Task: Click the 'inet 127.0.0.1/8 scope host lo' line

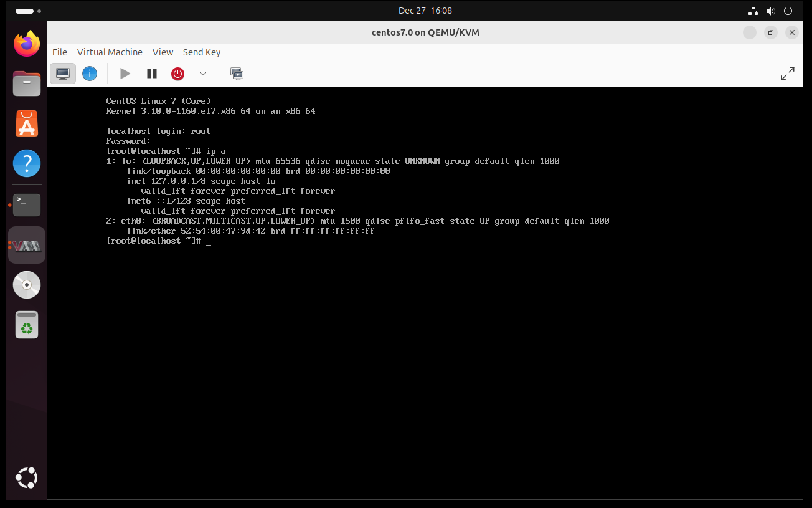Action: pos(201,181)
